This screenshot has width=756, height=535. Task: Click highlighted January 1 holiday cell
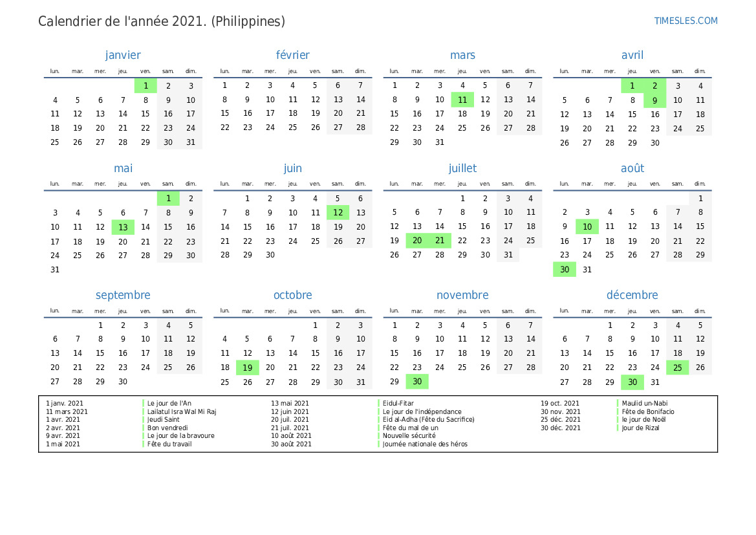[x=146, y=85]
